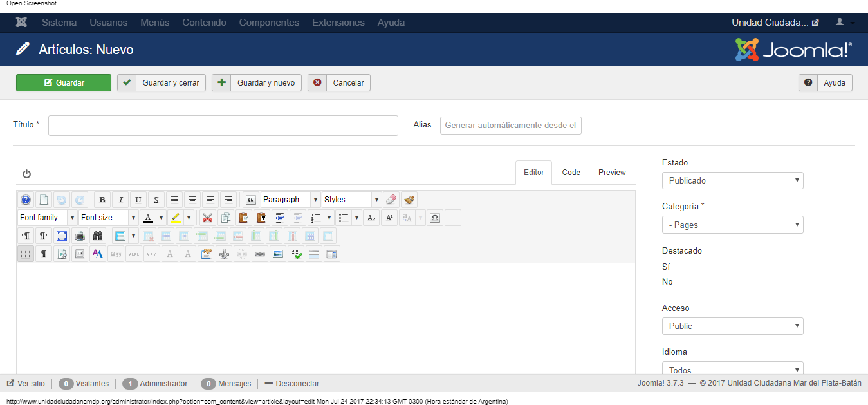This screenshot has width=868, height=405.
Task: Insert an anchor with the anchor icon
Action: 224,254
